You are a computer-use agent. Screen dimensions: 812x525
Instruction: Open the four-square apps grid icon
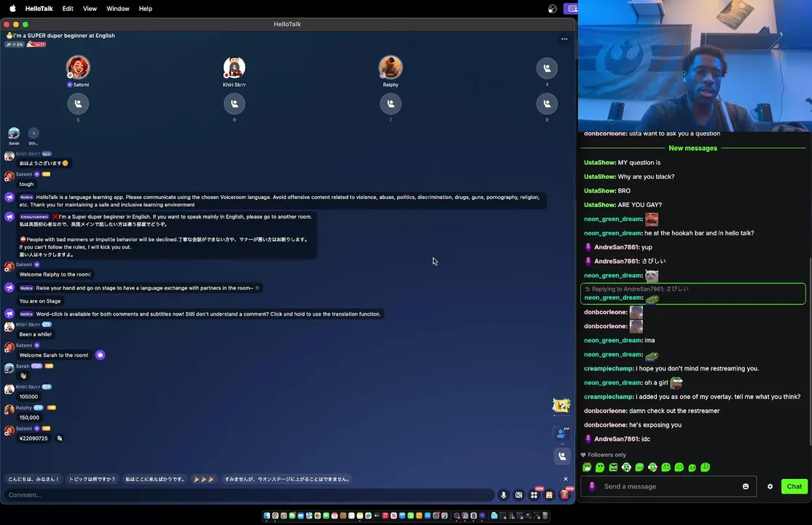tap(534, 495)
